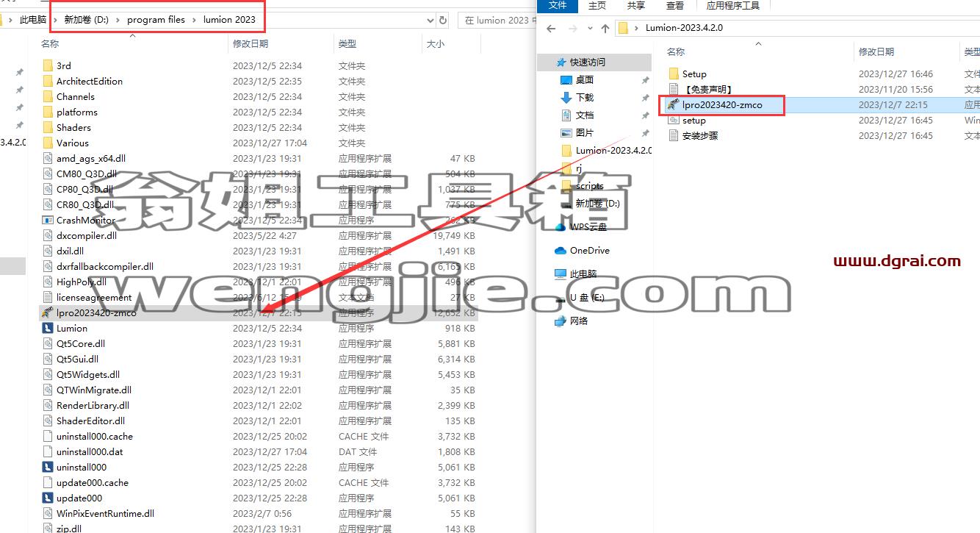Sort left window by 大小 column
Screen dimensions: 980x533
[x=435, y=44]
